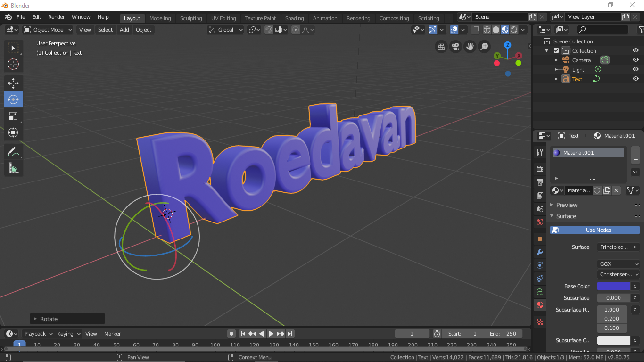Open the Global transform orientation dropdown
Screen dimensions: 644x362
(226, 30)
